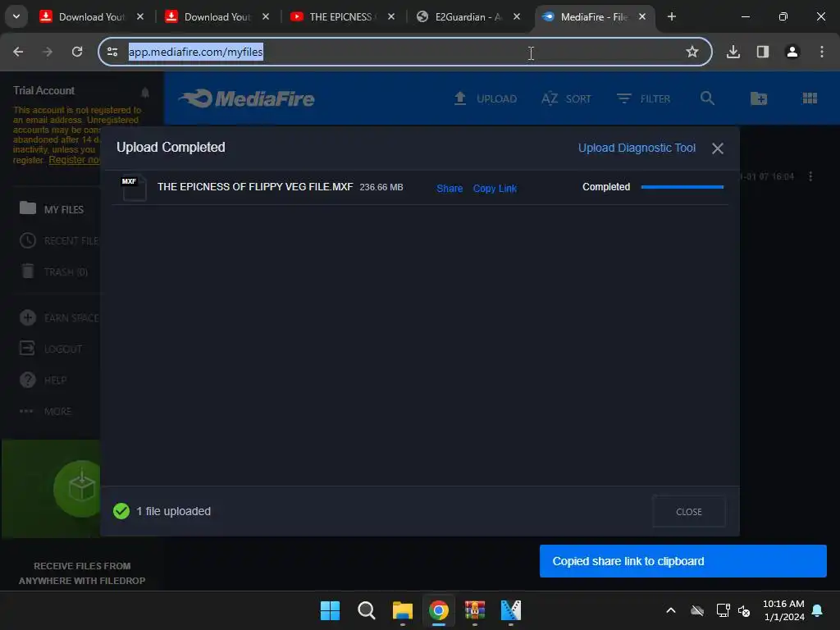The width and height of the screenshot is (840, 630).
Task: Open a new browser tab
Action: point(671,16)
